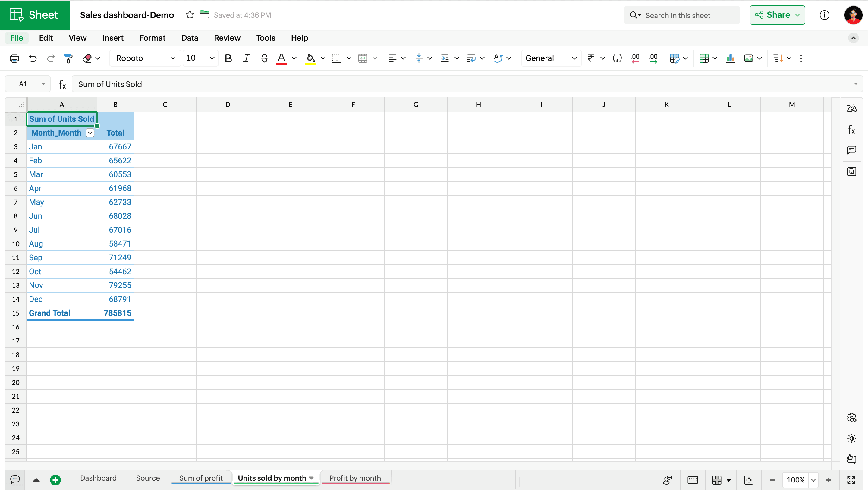
Task: Click the Conditional formatting icon
Action: point(674,58)
